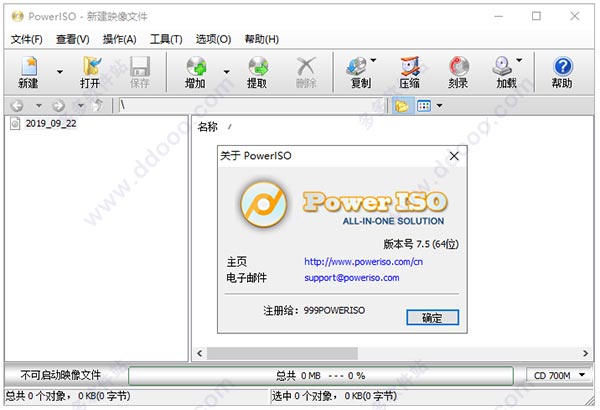Screen dimensions: 600x410
Task: Click the 确定 button
Action: 432,318
